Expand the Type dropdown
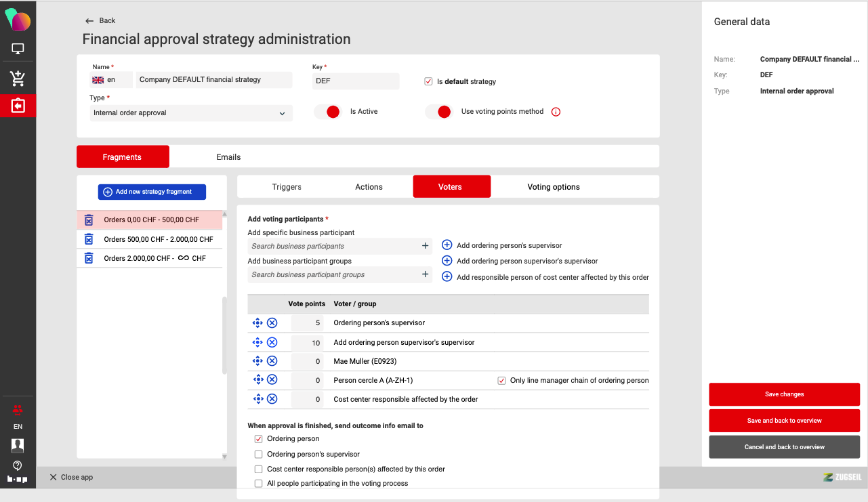868x502 pixels. pos(191,113)
